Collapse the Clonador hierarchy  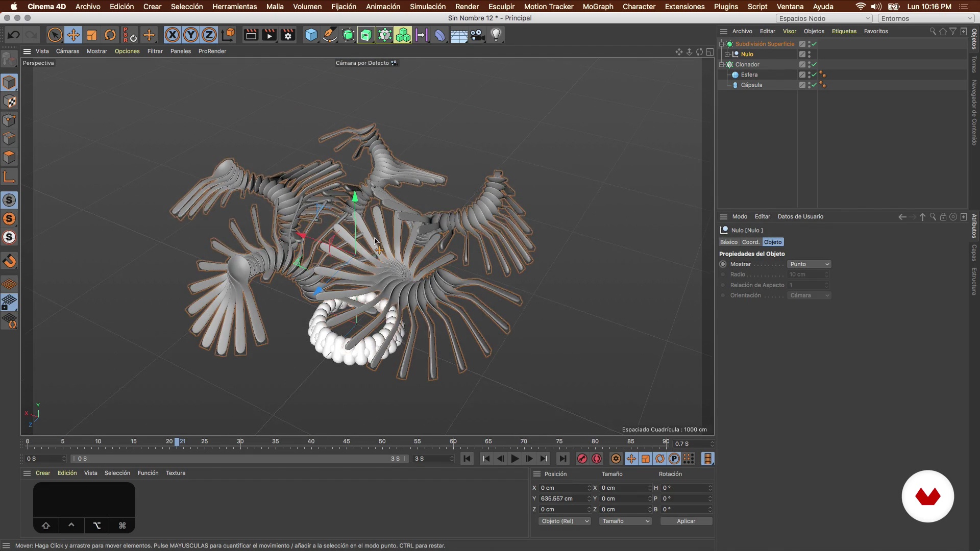coord(722,64)
